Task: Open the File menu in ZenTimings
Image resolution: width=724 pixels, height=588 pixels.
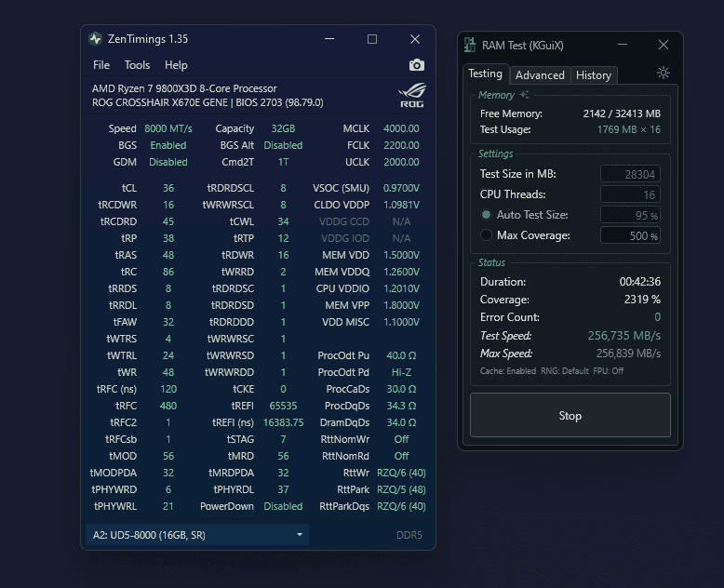Action: (x=101, y=65)
